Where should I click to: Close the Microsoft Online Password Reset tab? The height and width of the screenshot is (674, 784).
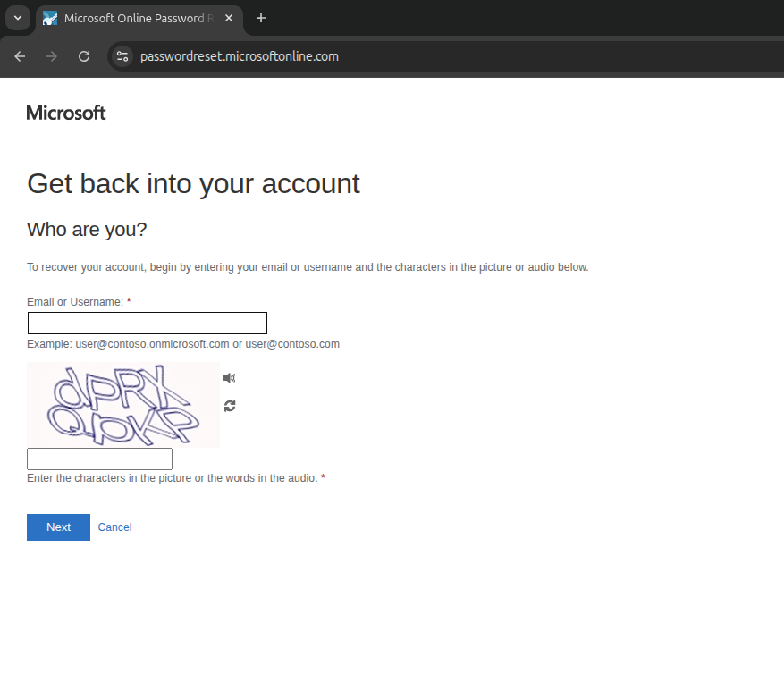231,19
